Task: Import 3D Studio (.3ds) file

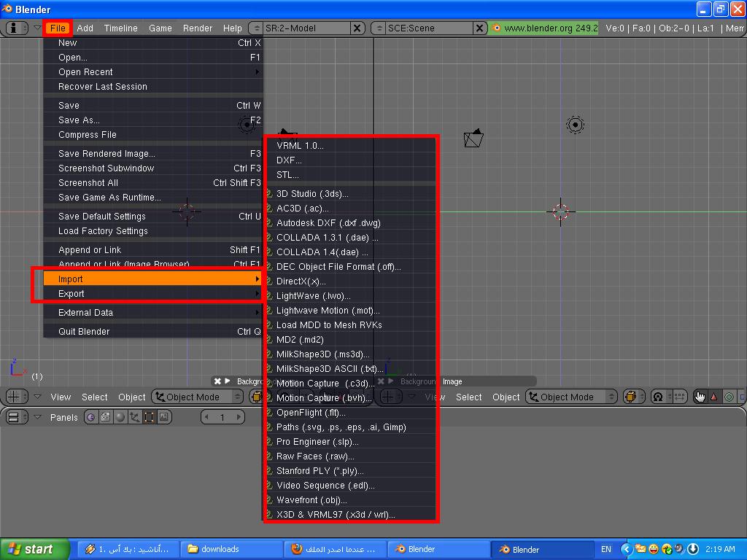Action: point(351,194)
